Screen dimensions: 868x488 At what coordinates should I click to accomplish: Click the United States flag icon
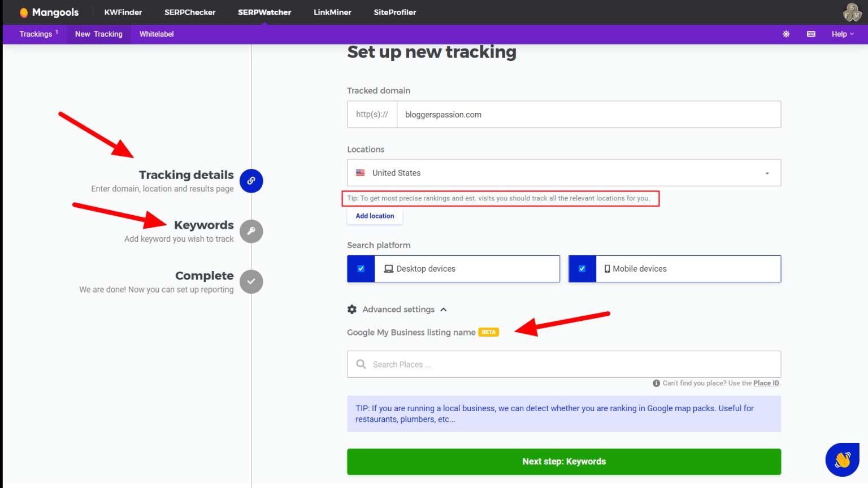click(360, 173)
